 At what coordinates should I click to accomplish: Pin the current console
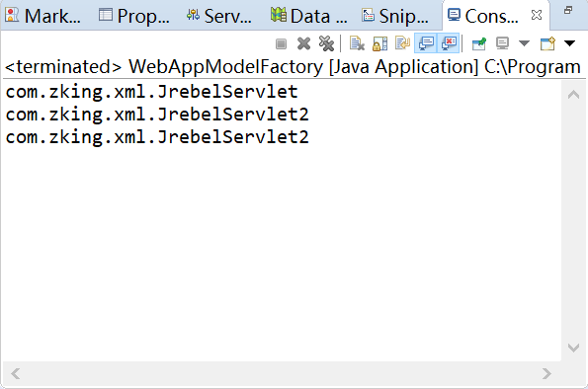(479, 43)
